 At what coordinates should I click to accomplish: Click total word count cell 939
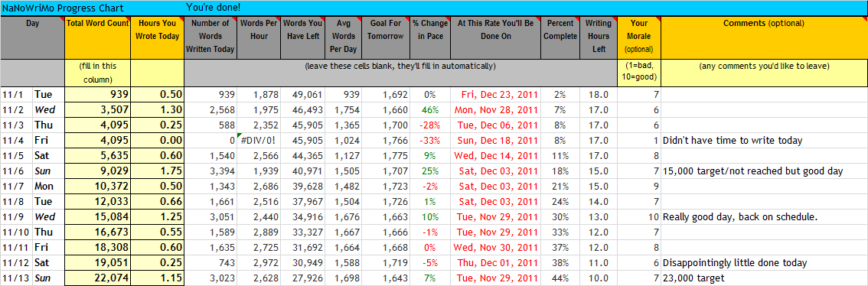(x=97, y=95)
